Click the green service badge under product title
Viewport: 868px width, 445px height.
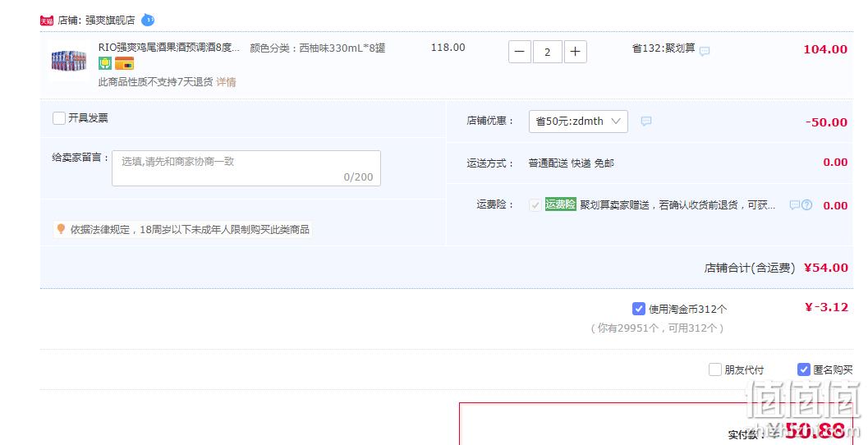click(x=105, y=63)
